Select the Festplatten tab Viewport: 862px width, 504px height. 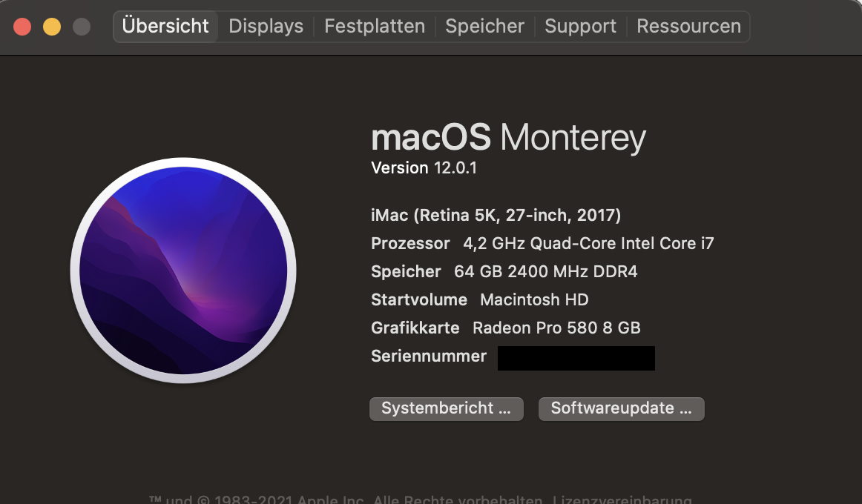[375, 26]
